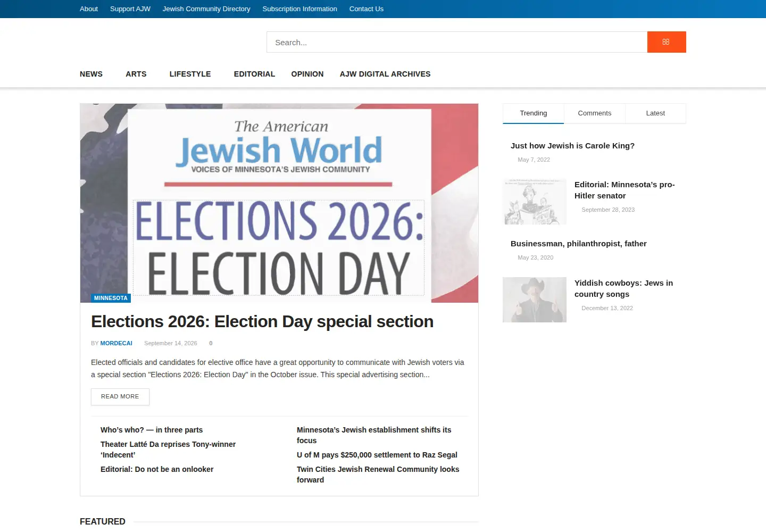Click the 'May 7, 2022' date

point(534,160)
